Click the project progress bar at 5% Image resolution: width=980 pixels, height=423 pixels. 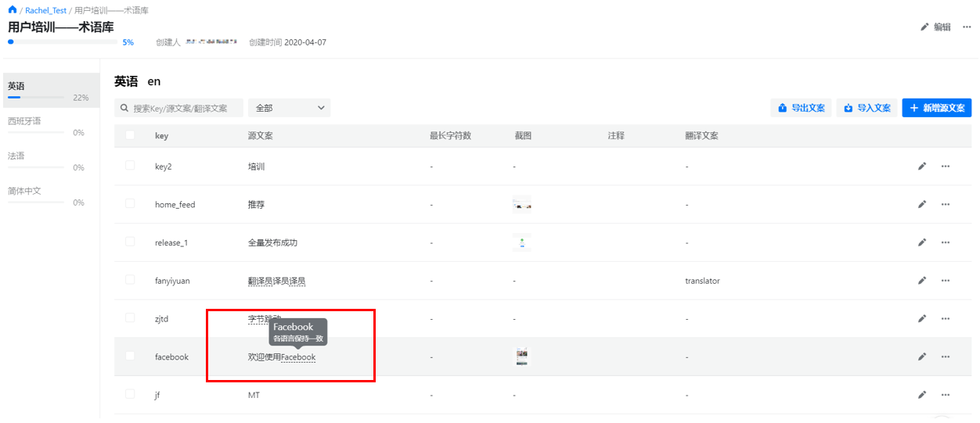[x=63, y=42]
